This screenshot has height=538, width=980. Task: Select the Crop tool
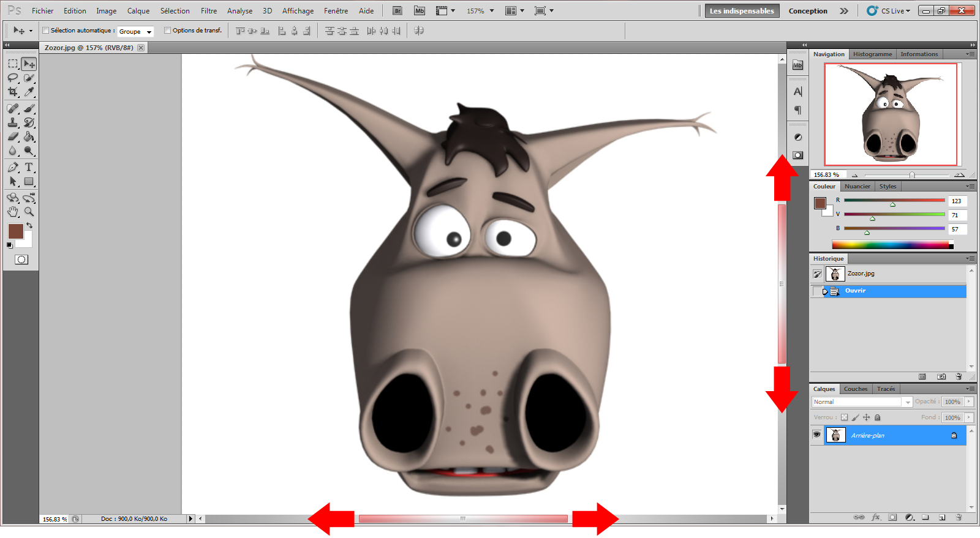pyautogui.click(x=13, y=92)
